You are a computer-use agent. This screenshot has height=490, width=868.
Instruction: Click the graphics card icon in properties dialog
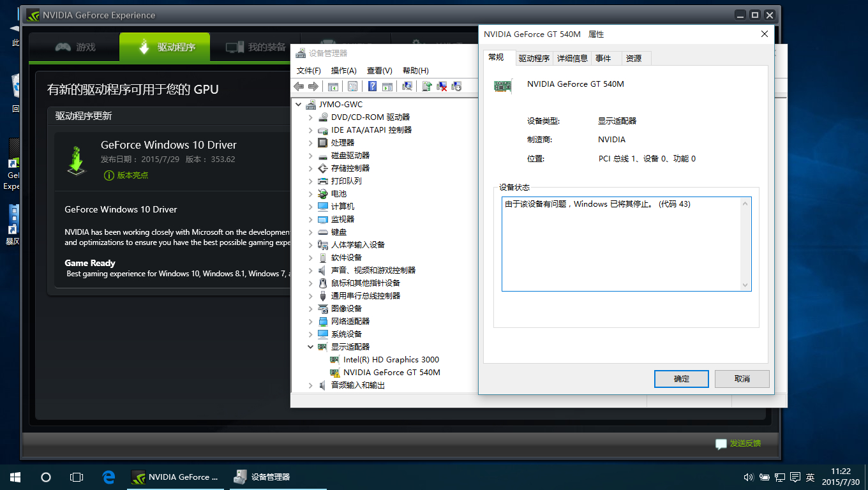tap(503, 86)
